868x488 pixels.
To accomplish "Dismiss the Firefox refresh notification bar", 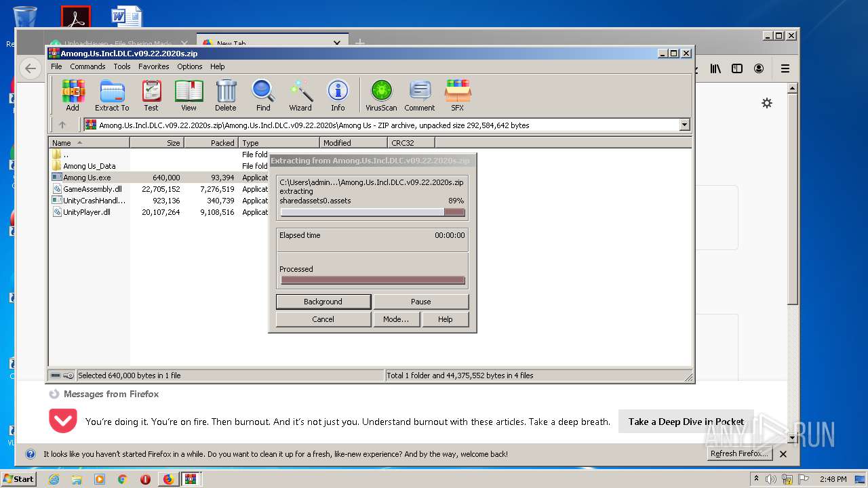I will tap(783, 454).
